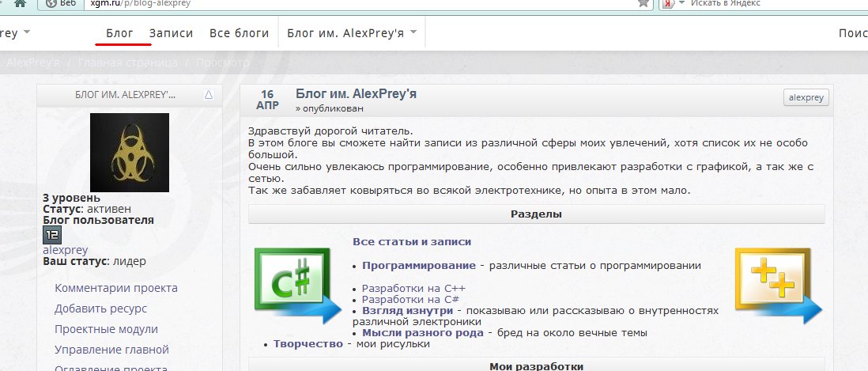View the biohazard avatar image
Image resolution: width=868 pixels, height=371 pixels.
click(130, 152)
